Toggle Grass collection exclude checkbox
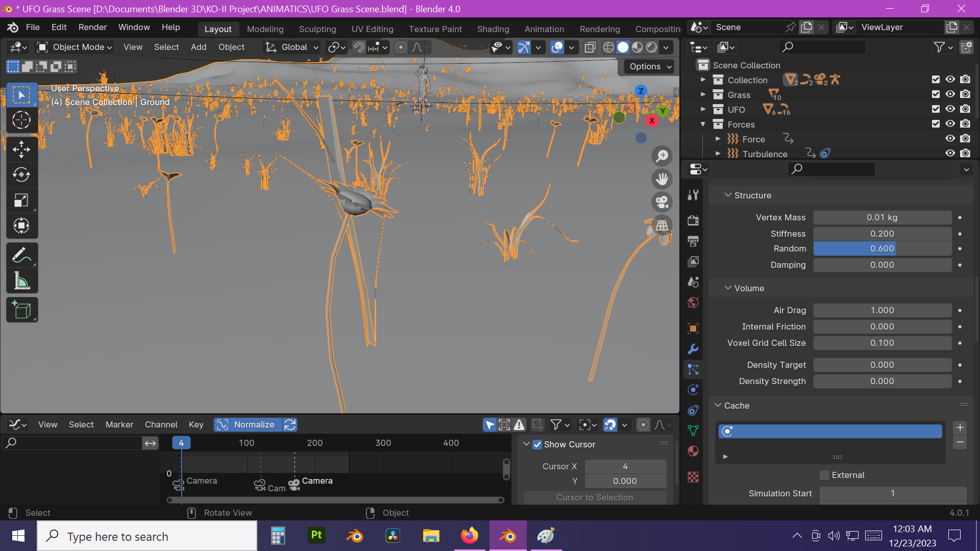Image resolution: width=980 pixels, height=551 pixels. (936, 94)
